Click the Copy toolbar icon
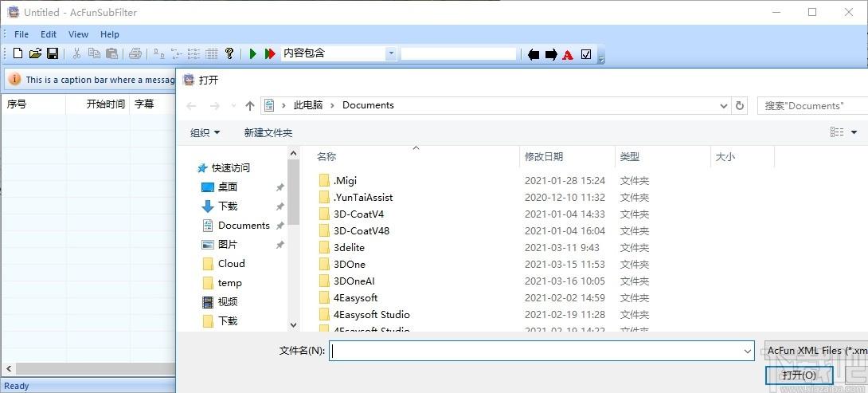868x393 pixels. click(x=94, y=53)
